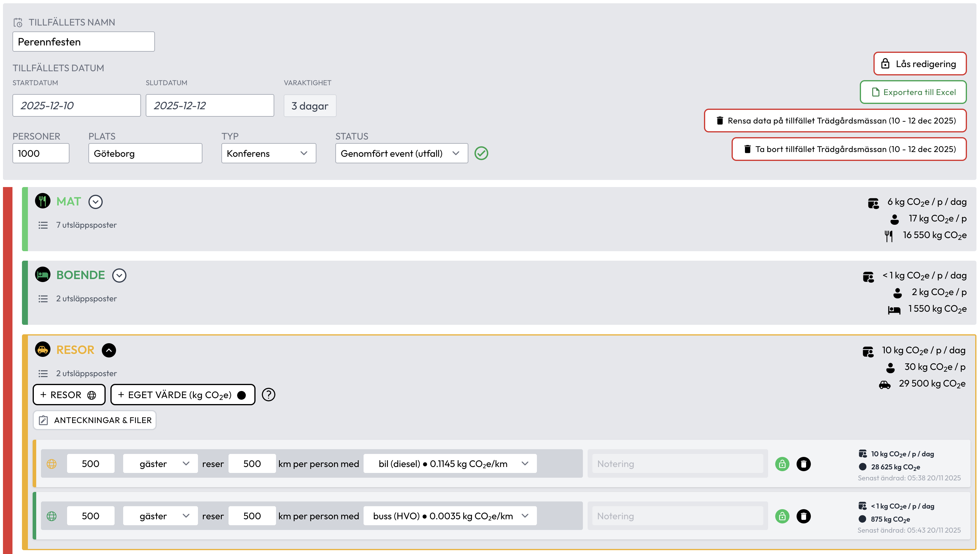Add EGET VÄRDE custom CO2e entry
Screen dimensions: 980x554
(182, 395)
